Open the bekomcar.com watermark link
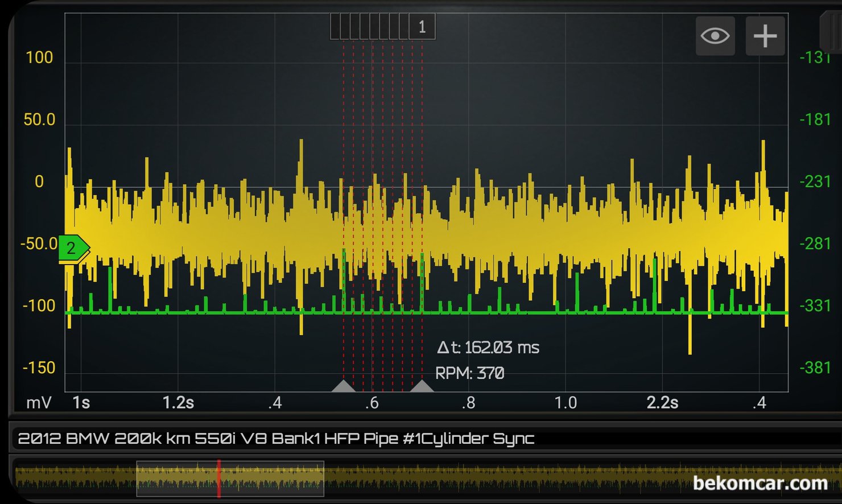Viewport: 842px width, 504px height. pos(760,483)
